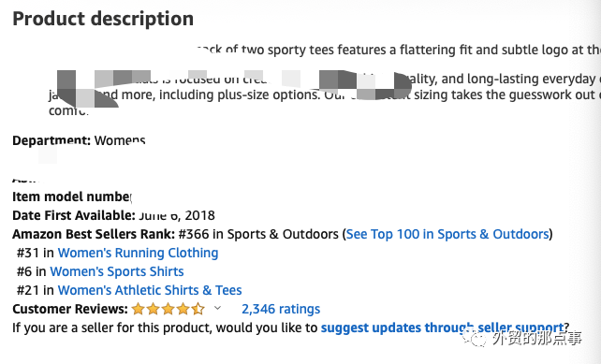Select the Department: Womens line
The height and width of the screenshot is (364, 601).
[x=79, y=140]
